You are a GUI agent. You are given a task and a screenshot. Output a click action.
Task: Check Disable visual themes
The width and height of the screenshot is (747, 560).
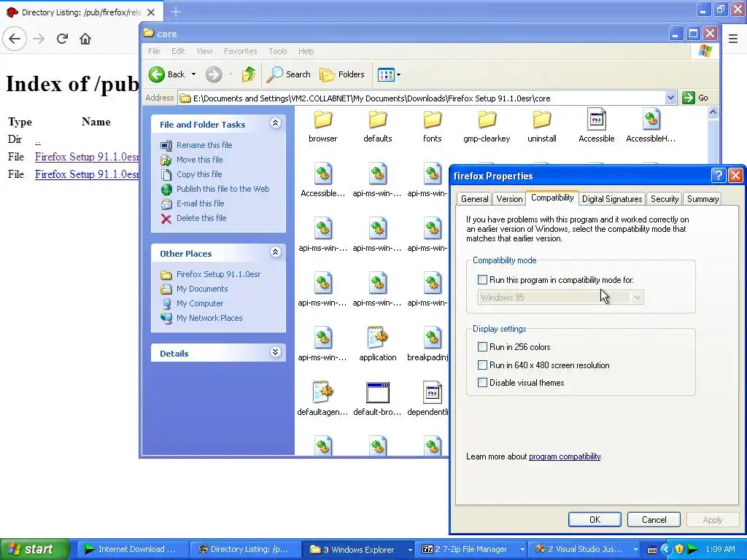point(483,382)
